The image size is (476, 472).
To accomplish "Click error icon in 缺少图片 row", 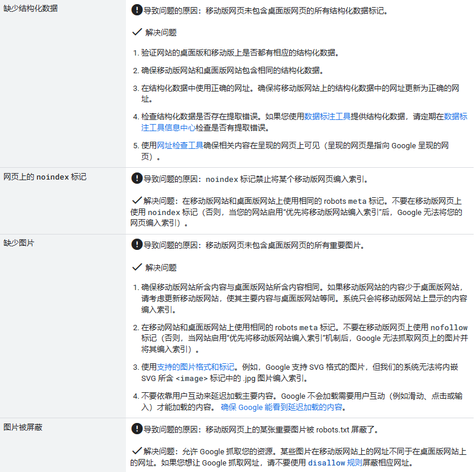I will pos(137,245).
